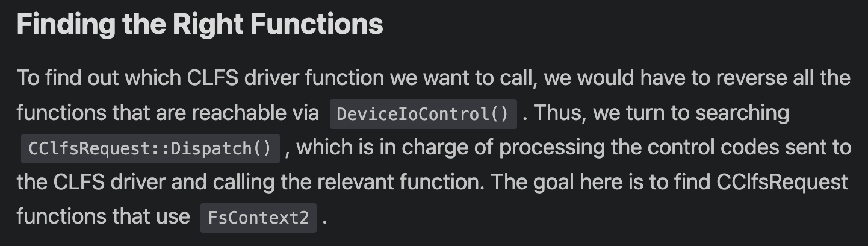Click the DeviceIoControl() inline code
868x246 pixels.
(423, 114)
